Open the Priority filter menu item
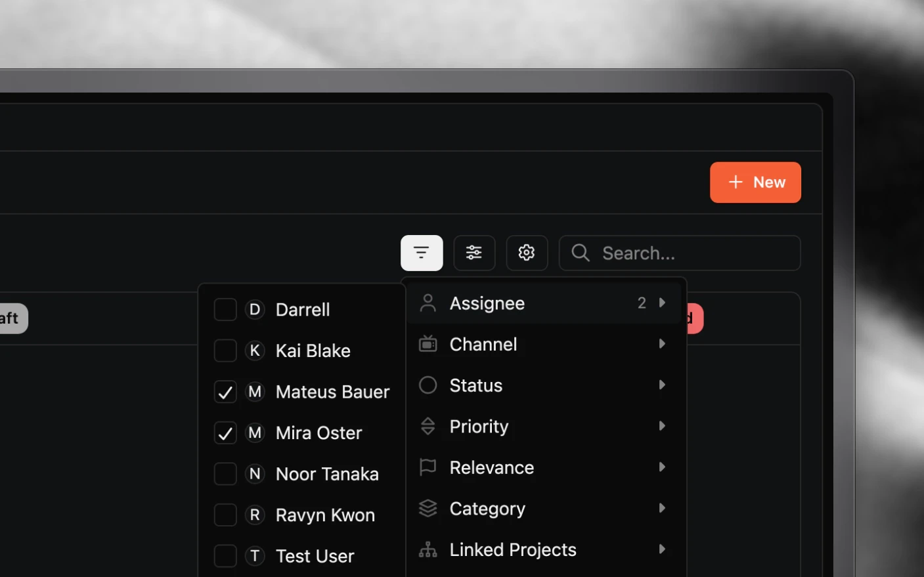The width and height of the screenshot is (924, 577). tap(544, 426)
